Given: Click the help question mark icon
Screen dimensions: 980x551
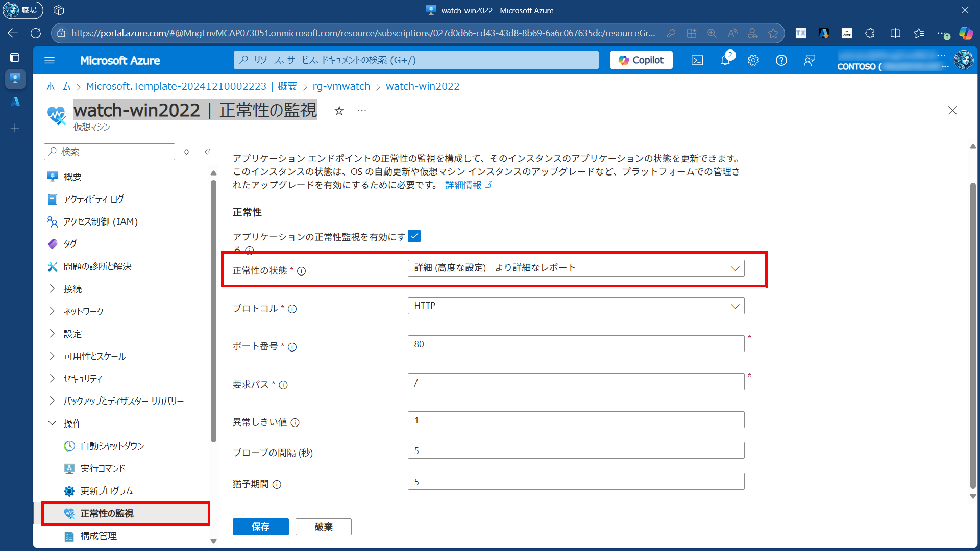Looking at the screenshot, I should click(781, 60).
